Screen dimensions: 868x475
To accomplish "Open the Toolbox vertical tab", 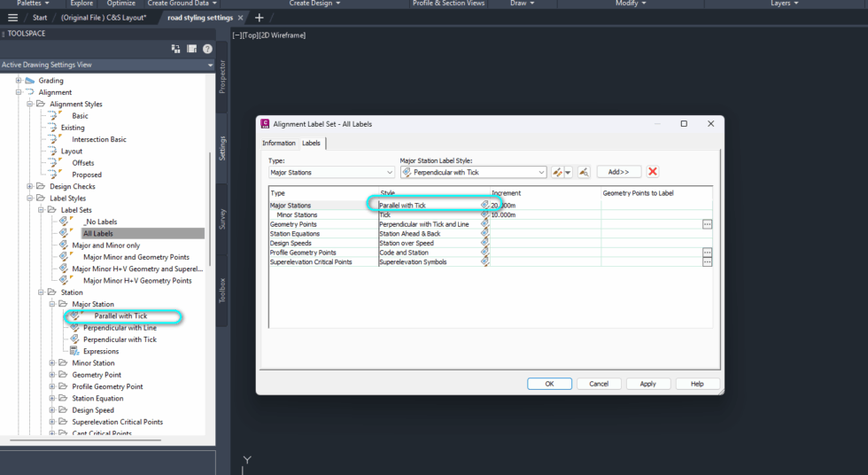I will (x=222, y=290).
